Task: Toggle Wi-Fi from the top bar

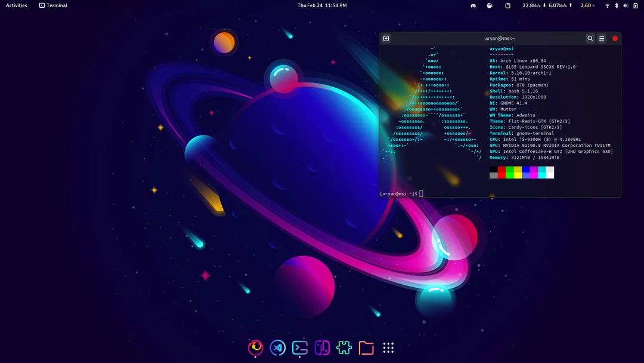Action: (x=608, y=5)
